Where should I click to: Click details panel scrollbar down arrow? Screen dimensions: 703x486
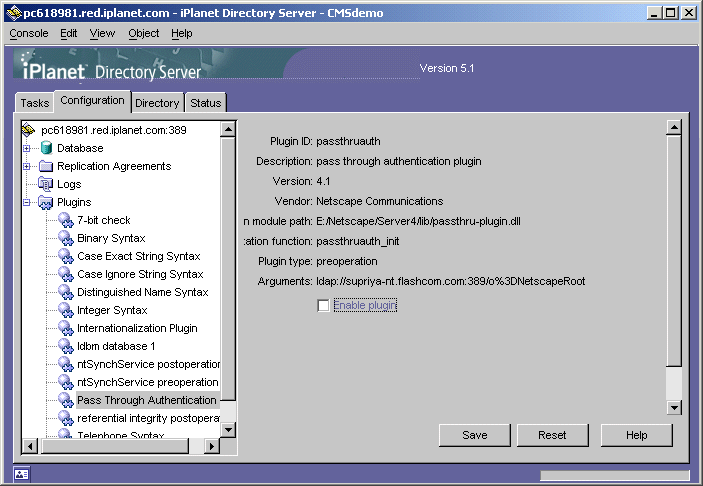[674, 408]
